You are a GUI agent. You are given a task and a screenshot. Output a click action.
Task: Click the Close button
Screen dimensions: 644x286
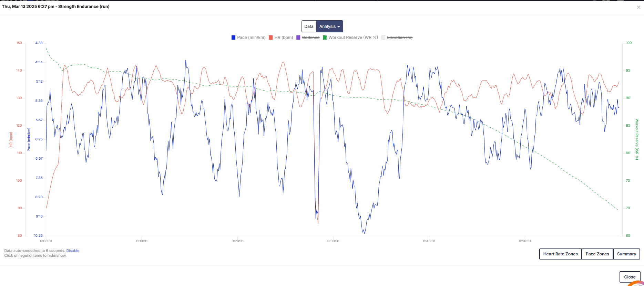pos(630,277)
